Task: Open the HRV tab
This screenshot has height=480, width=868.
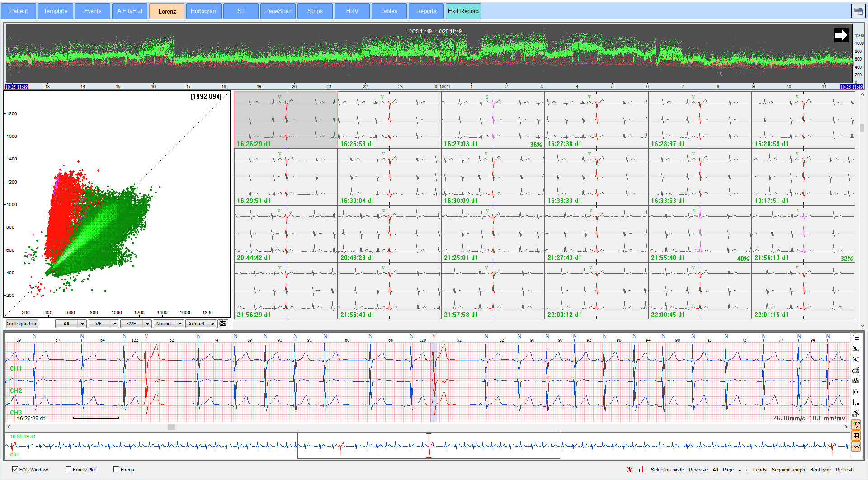Action: [x=352, y=11]
